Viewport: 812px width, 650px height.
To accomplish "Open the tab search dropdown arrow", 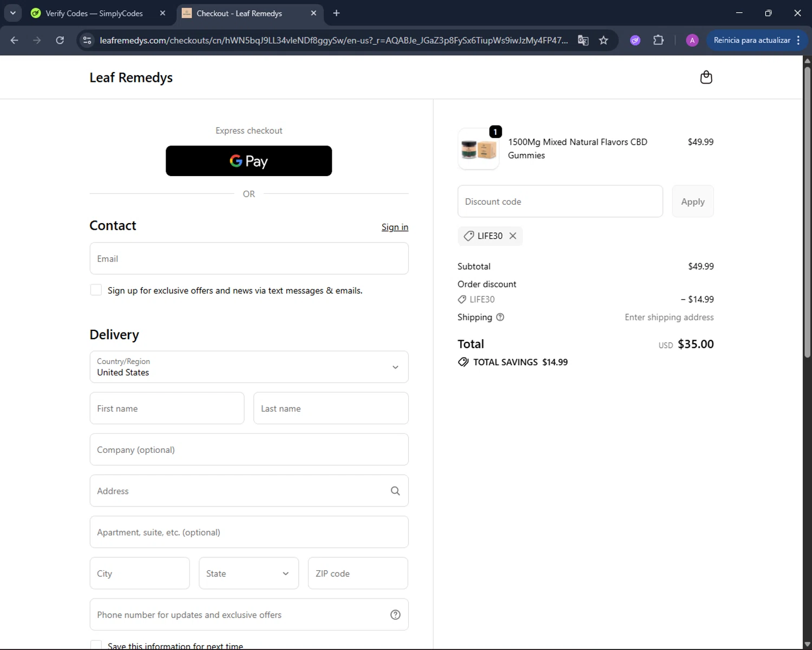I will tap(12, 13).
